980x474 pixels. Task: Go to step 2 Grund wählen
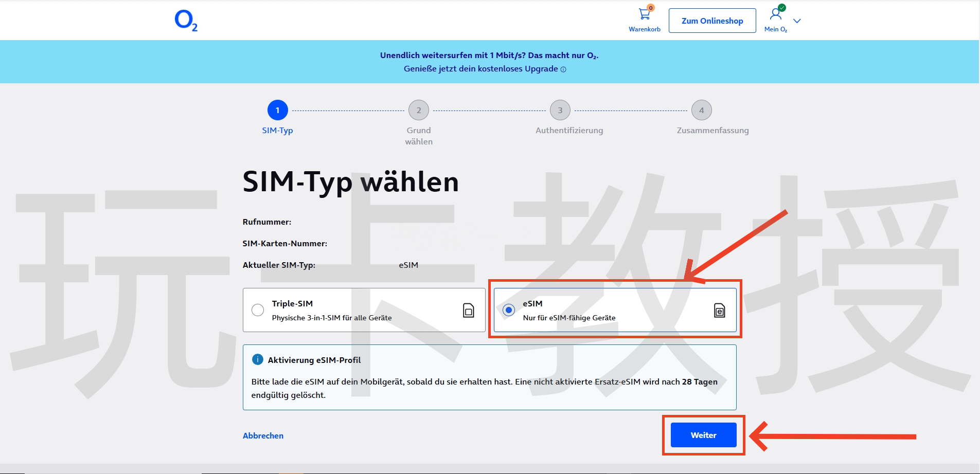coord(419,110)
